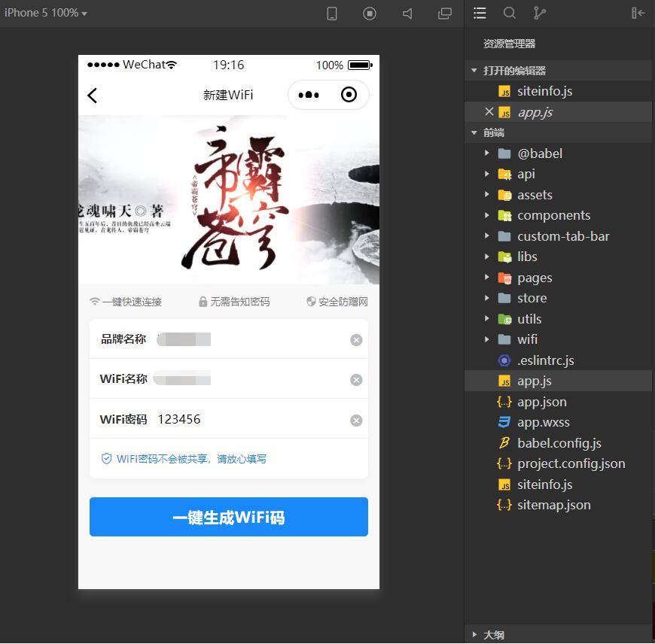Click the multi-window icon in toolbar
Viewport: 655px width, 644px height.
(x=444, y=13)
